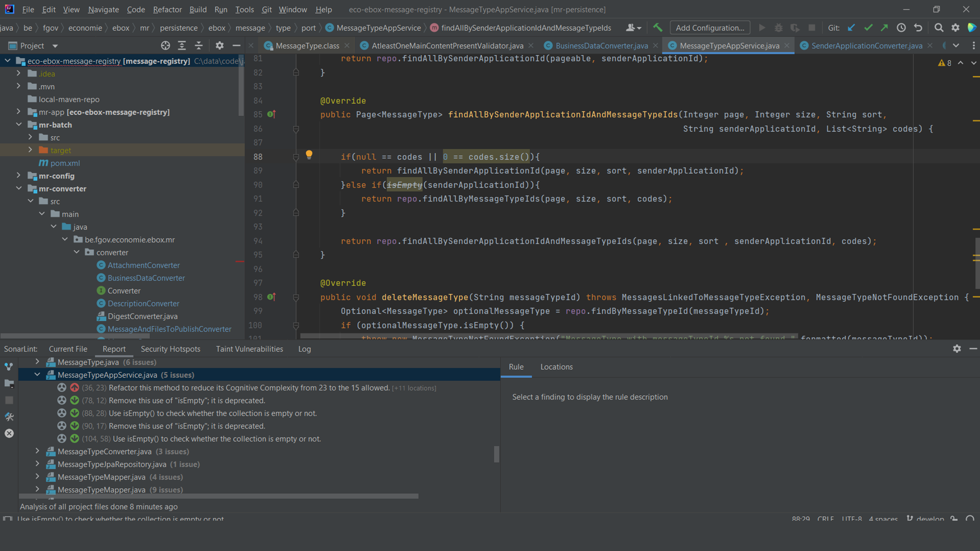Click the Add Configuration button
The height and width of the screenshot is (551, 980).
click(710, 28)
